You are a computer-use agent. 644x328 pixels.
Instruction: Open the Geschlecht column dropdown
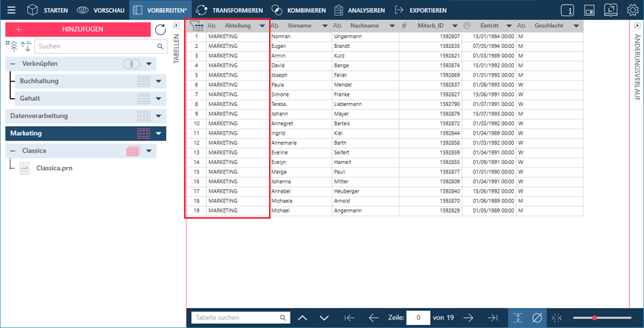pos(576,26)
